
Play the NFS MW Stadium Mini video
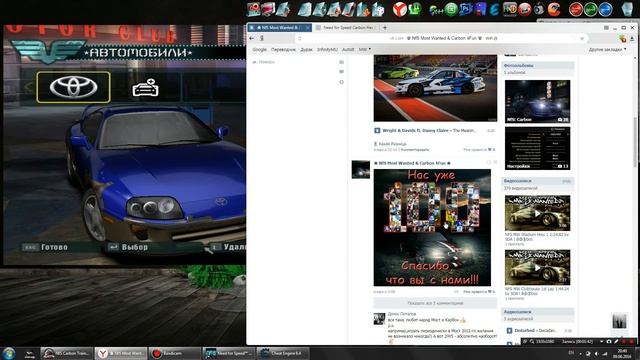[x=537, y=213]
